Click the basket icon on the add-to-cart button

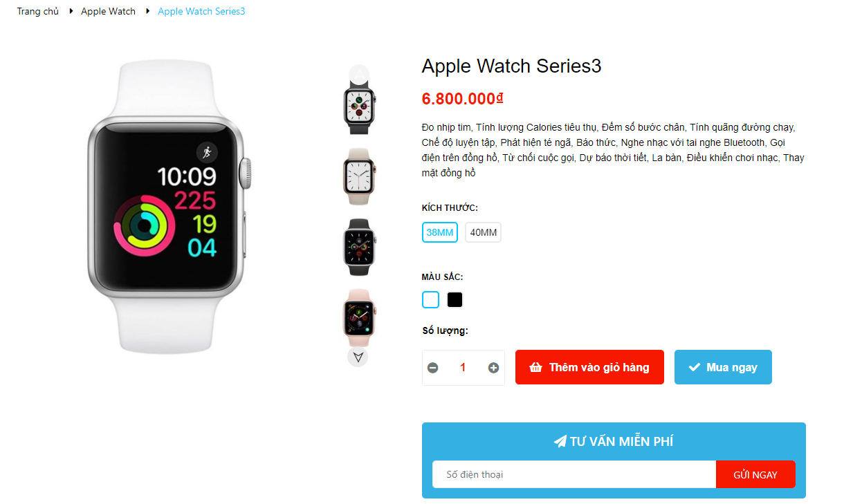click(x=535, y=367)
